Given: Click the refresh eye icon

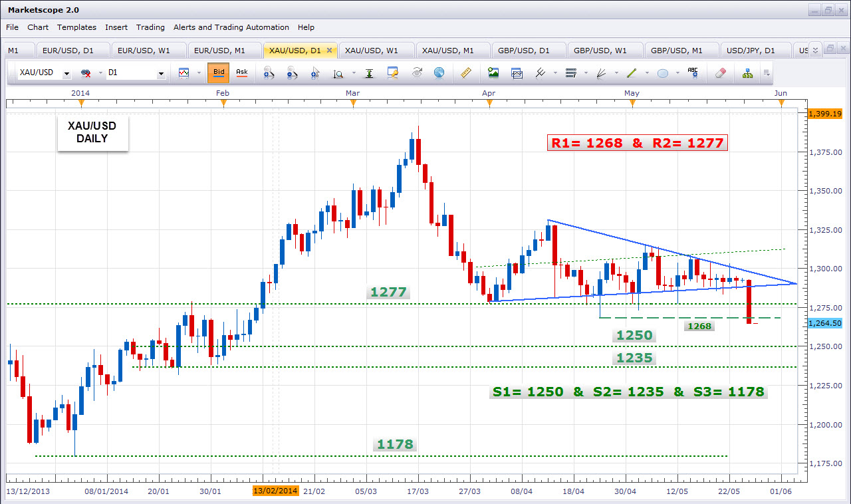Looking at the screenshot, I should 417,73.
